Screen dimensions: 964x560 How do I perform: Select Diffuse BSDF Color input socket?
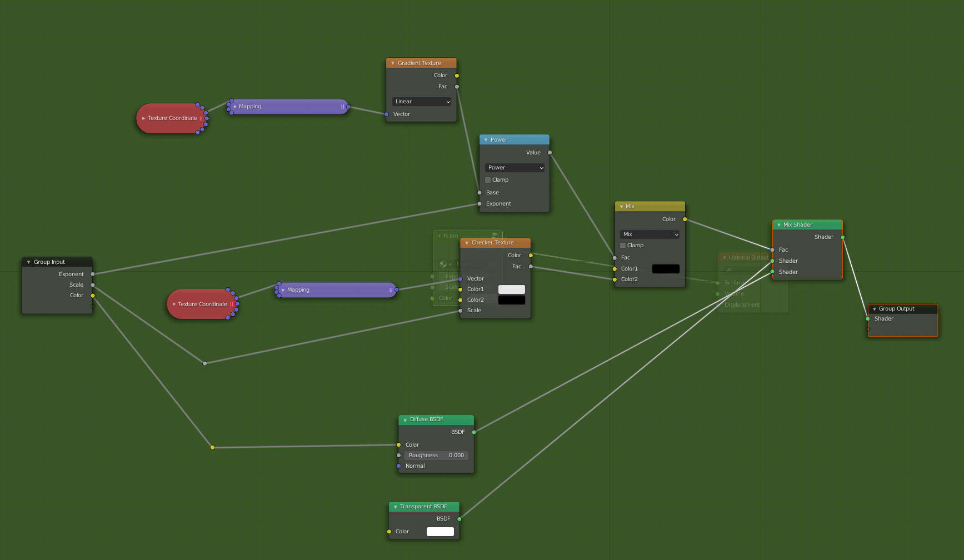tap(399, 445)
